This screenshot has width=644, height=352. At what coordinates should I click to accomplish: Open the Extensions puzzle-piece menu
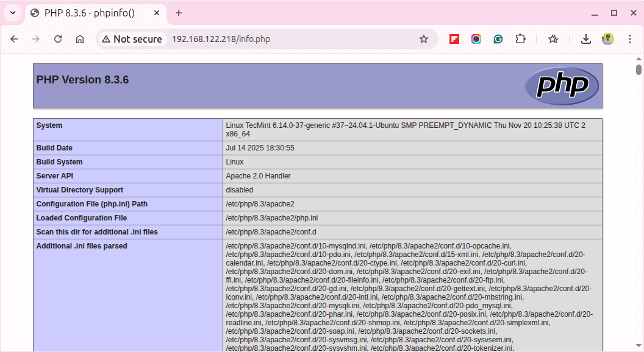520,38
